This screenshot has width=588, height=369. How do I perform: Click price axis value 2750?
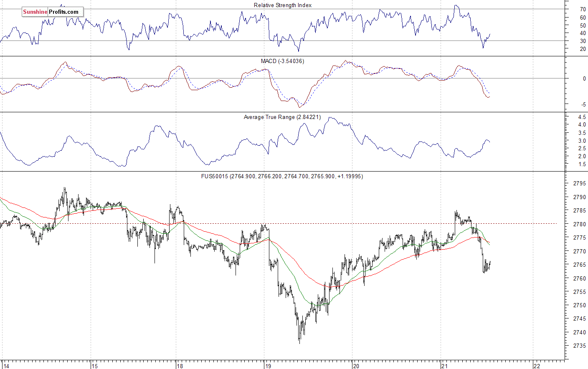[x=580, y=306]
